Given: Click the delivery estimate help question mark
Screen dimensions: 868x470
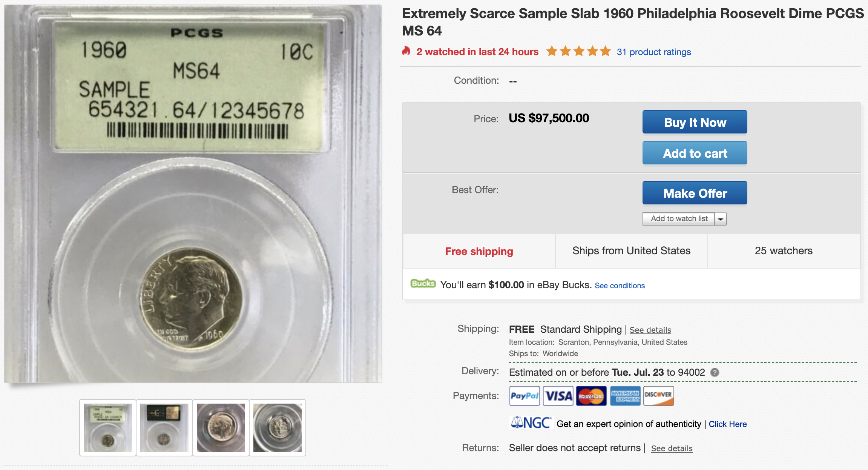Looking at the screenshot, I should [x=715, y=373].
